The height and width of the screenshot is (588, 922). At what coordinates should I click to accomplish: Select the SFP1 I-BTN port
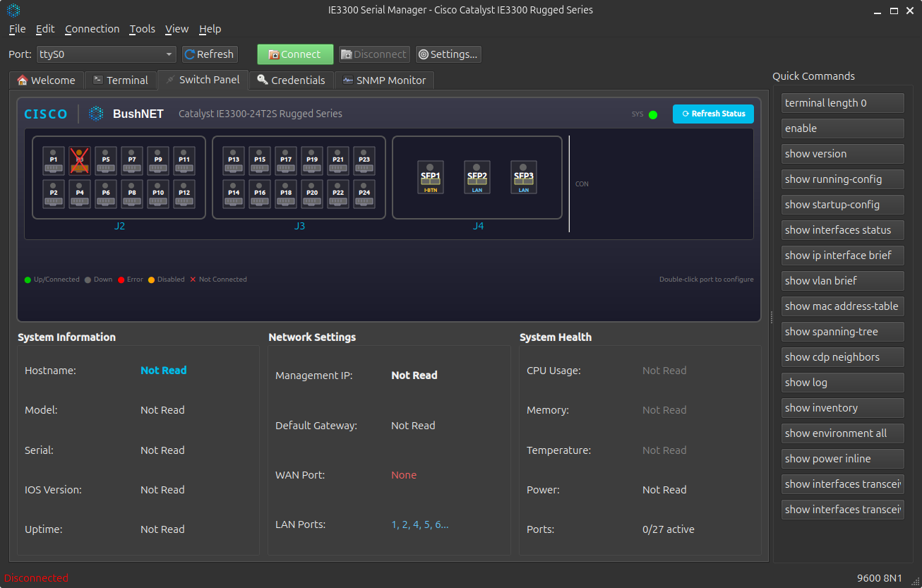[431, 177]
